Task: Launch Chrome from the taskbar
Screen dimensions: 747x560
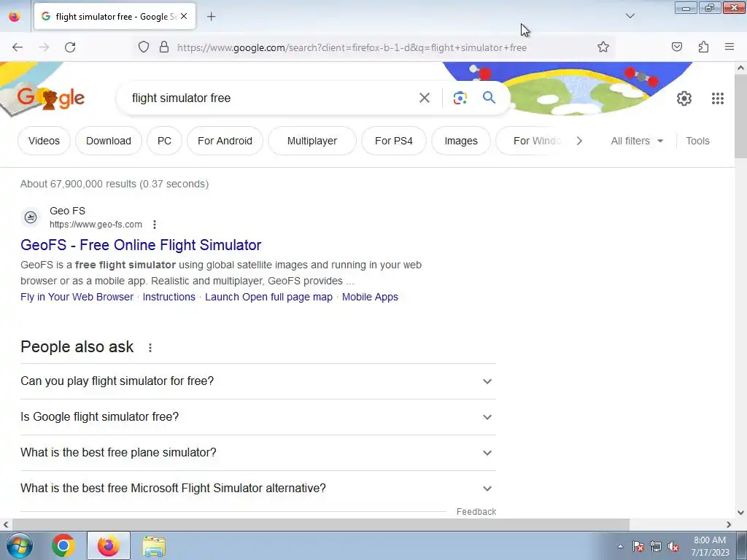Action: click(x=63, y=545)
